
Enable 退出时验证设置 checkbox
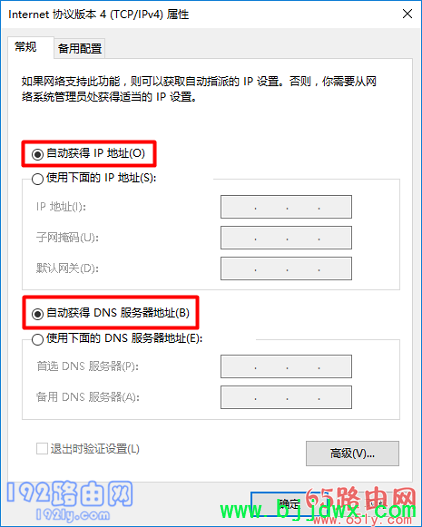(x=42, y=449)
